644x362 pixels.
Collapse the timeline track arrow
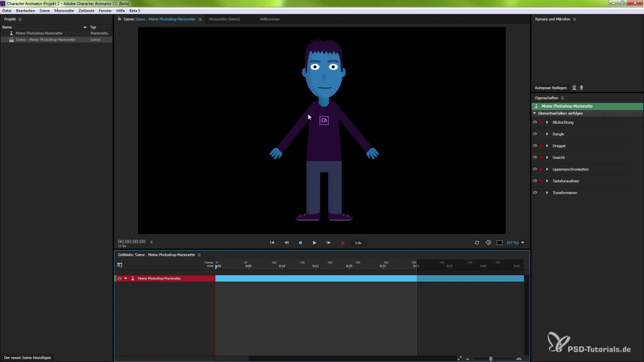(x=126, y=279)
